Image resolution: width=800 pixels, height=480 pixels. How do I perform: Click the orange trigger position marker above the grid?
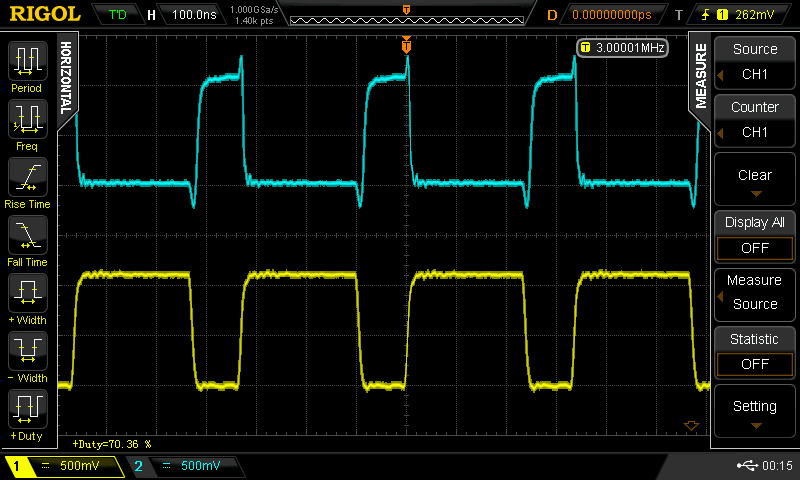tap(406, 45)
